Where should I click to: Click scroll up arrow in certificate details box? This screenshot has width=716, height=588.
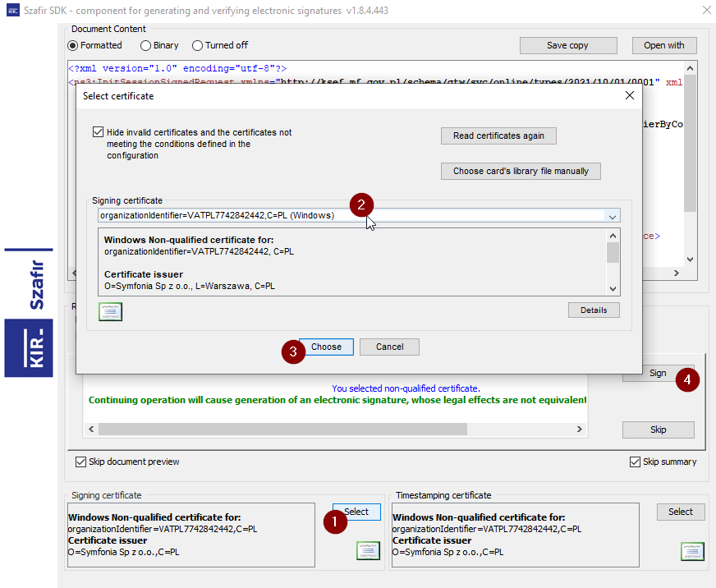(613, 236)
